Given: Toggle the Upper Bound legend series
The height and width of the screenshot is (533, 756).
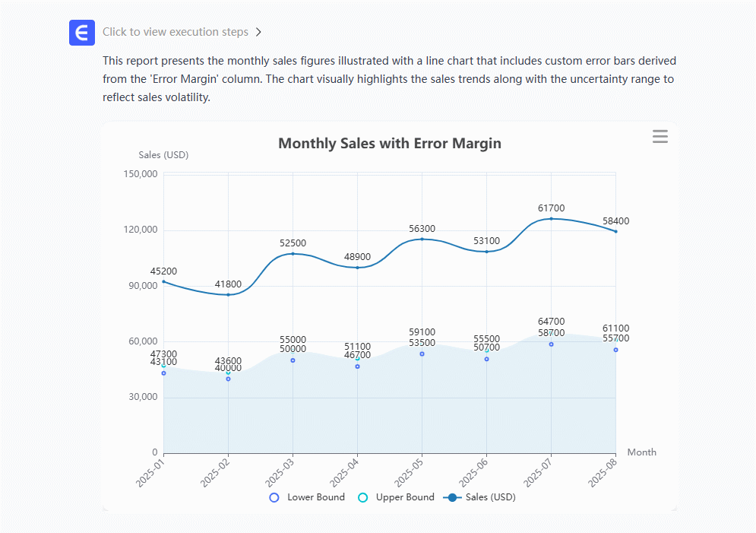Looking at the screenshot, I should (x=396, y=497).
